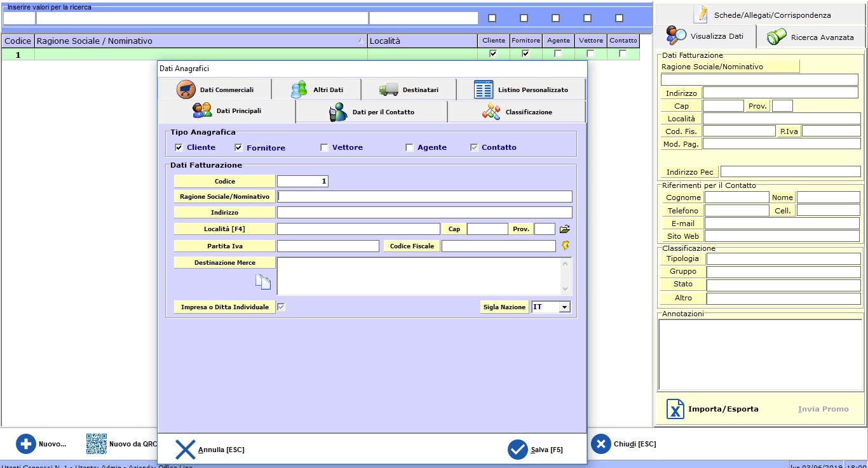This screenshot has height=468, width=868.
Task: Click the folder icon next to Prov. field
Action: [x=565, y=229]
